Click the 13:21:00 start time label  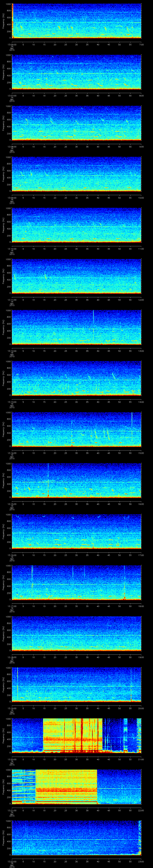[12, 810]
